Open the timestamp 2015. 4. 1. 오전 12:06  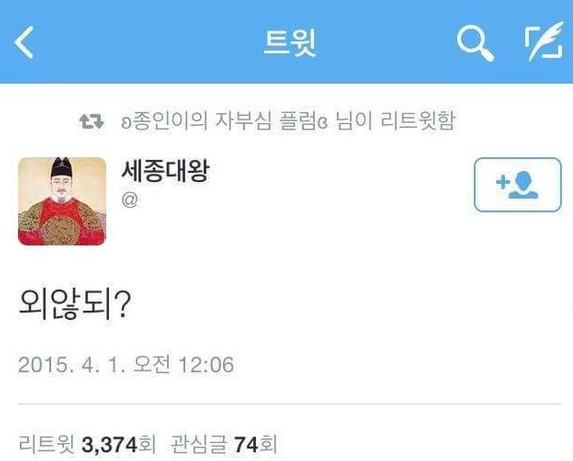[126, 365]
